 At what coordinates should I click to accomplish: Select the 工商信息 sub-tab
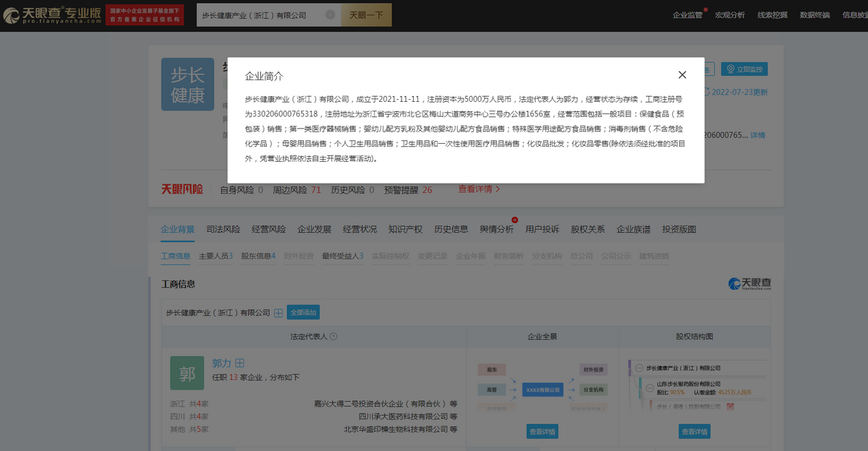tap(176, 256)
